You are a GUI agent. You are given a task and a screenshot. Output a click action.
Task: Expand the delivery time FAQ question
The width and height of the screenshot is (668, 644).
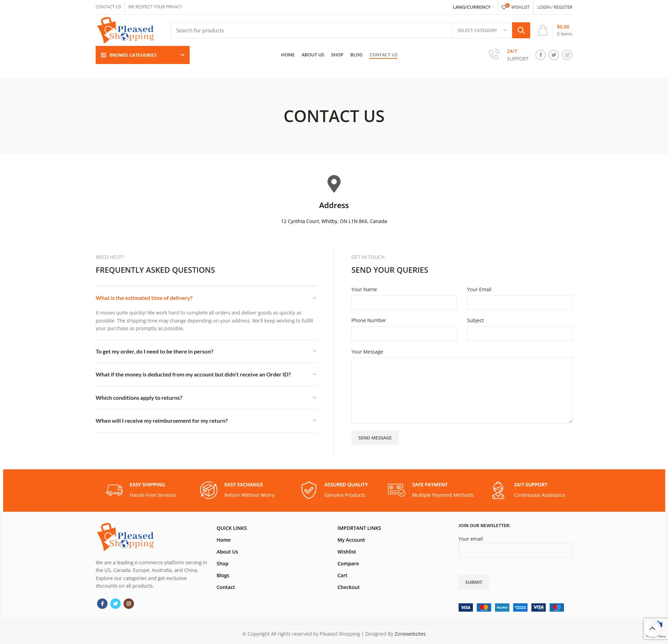coord(205,297)
